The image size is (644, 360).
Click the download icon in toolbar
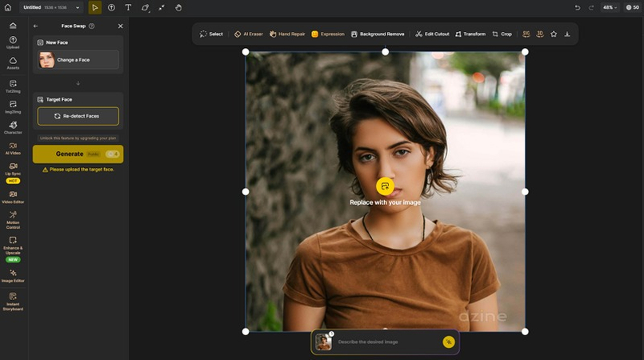pyautogui.click(x=567, y=34)
